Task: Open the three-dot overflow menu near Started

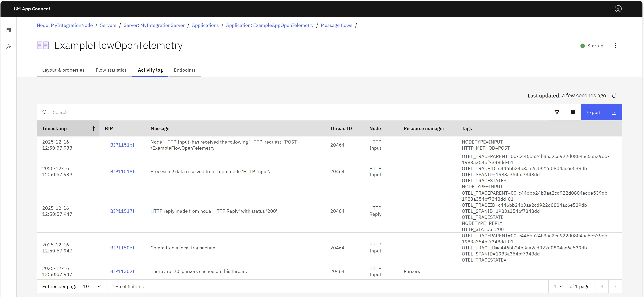Action: pyautogui.click(x=615, y=46)
